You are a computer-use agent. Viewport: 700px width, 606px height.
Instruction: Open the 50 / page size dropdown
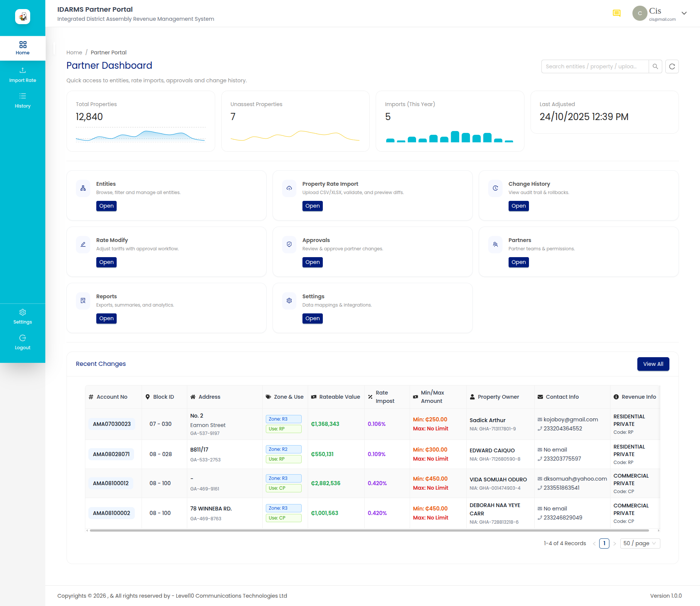[640, 543]
